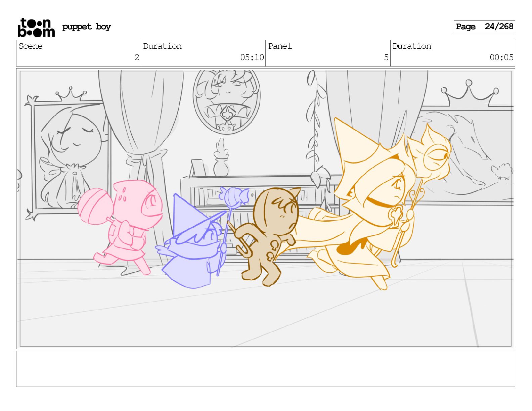Select the 'puppet boy' project title
Viewport: 532px width, 411px height.
click(x=86, y=27)
